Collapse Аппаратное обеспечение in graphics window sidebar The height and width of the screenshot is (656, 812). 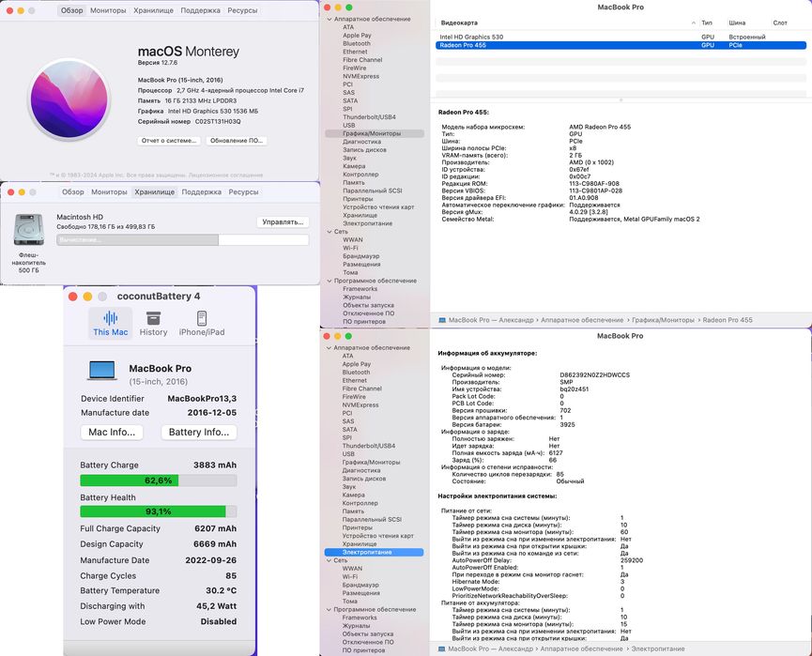pos(329,19)
